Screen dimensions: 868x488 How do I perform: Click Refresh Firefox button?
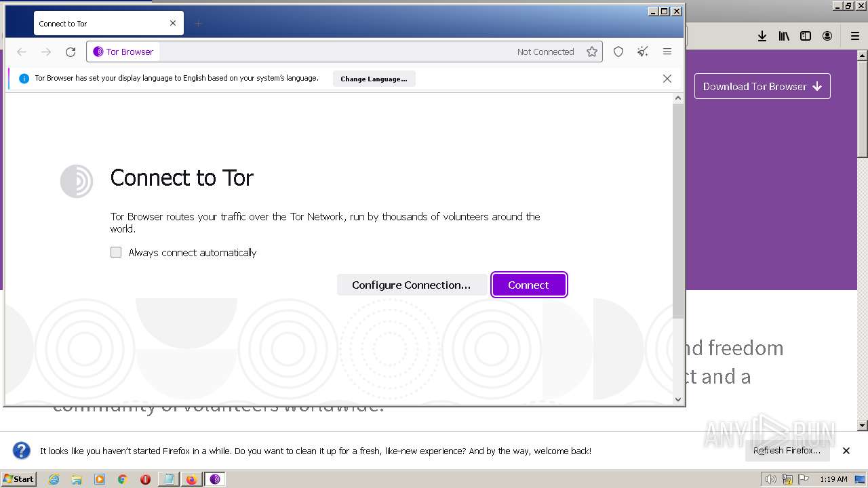pos(787,451)
